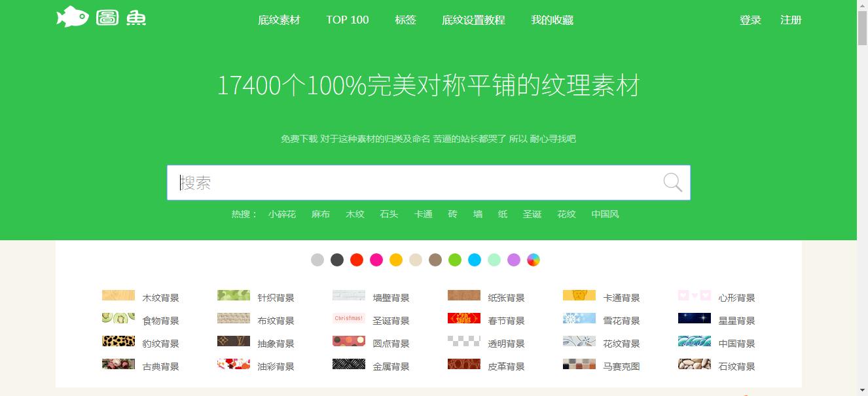Click the search magnifier icon

point(672,182)
